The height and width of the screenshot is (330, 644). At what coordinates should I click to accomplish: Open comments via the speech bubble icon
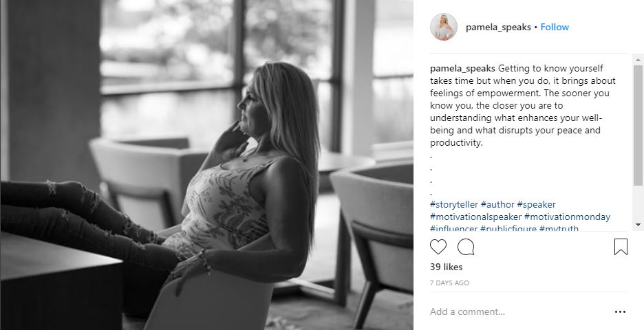[466, 247]
